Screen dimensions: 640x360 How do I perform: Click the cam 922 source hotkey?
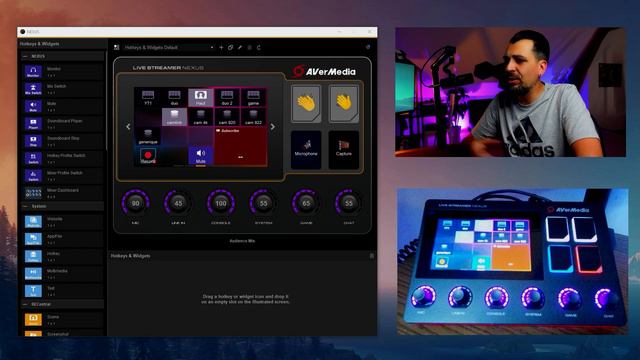253,117
